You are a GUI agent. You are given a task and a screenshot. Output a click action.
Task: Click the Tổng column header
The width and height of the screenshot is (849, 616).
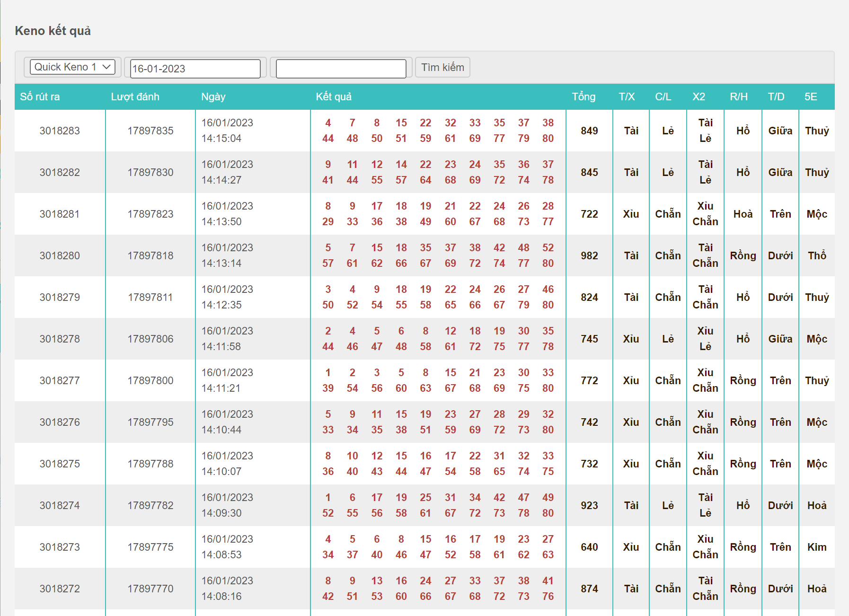(584, 97)
